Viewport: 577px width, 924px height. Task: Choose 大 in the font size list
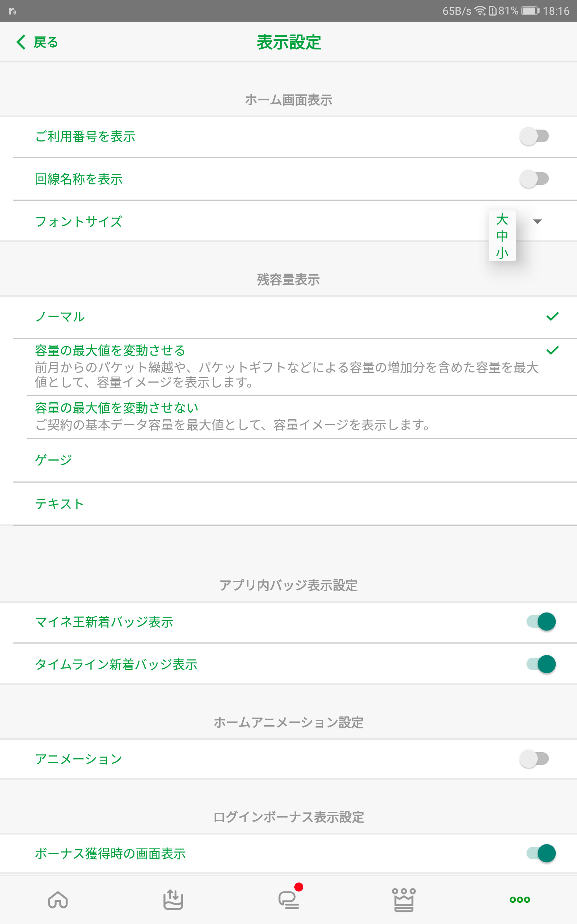[x=502, y=219]
